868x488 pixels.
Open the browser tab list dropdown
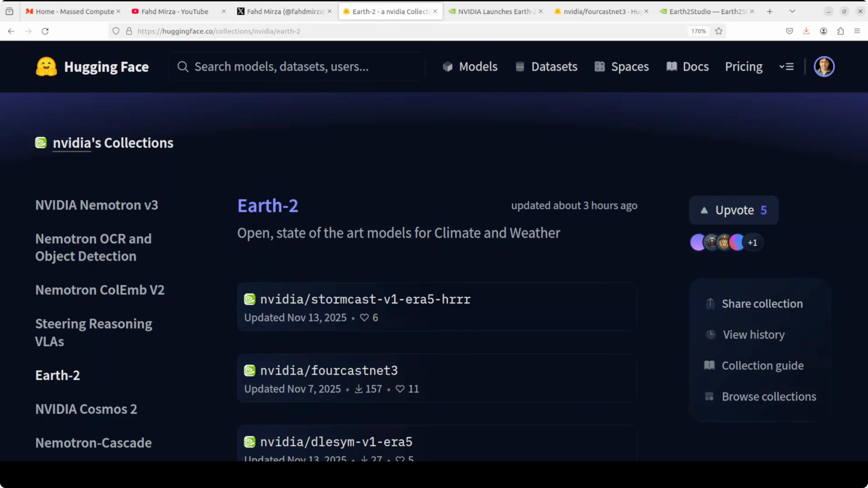pyautogui.click(x=792, y=11)
